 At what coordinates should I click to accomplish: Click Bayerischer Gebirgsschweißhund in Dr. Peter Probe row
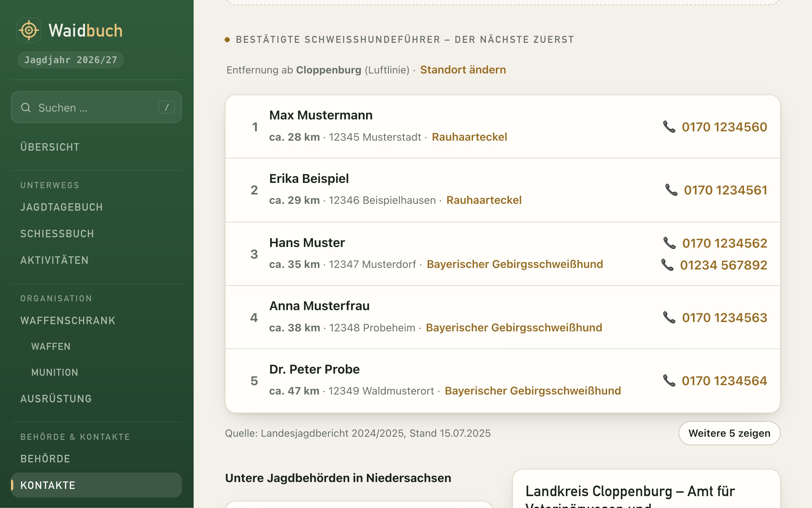coord(533,391)
